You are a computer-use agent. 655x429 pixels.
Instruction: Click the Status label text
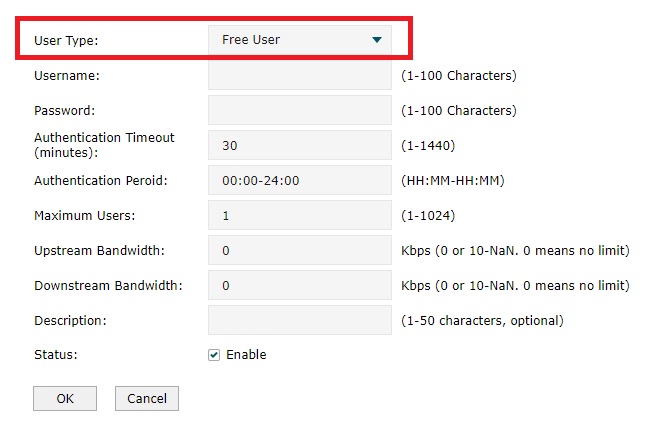coord(54,355)
